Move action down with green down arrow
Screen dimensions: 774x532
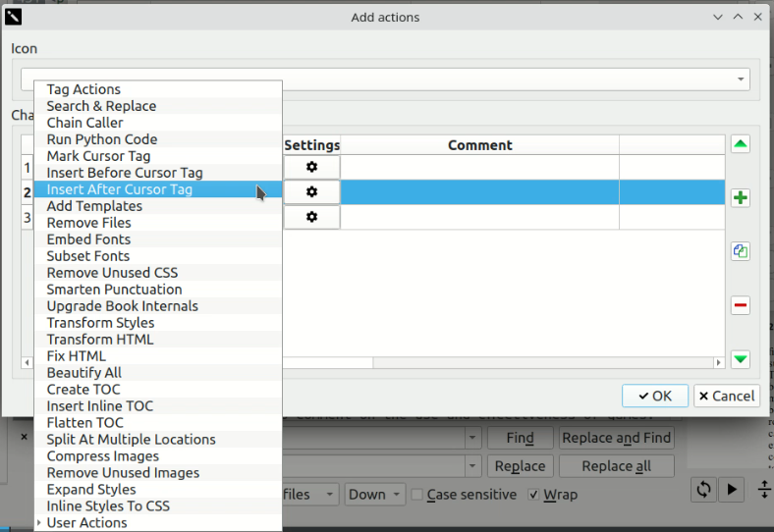(x=741, y=360)
